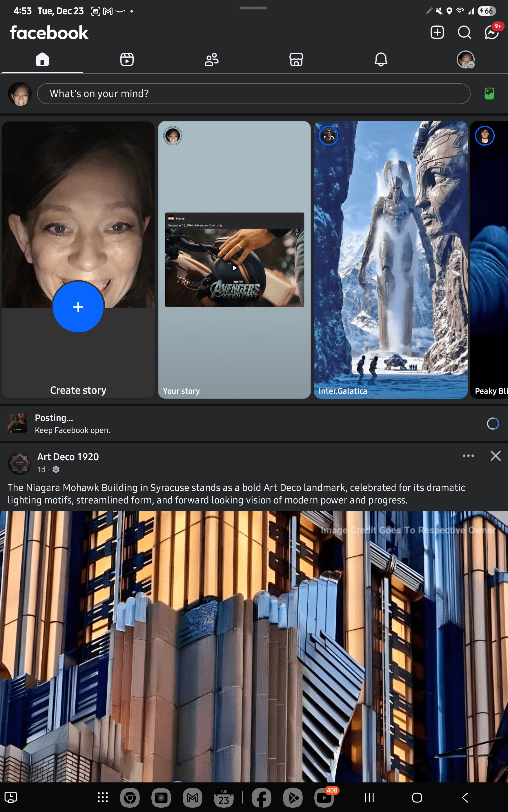This screenshot has width=508, height=812.
Task: View the Inter.Galatica story
Action: click(x=390, y=259)
